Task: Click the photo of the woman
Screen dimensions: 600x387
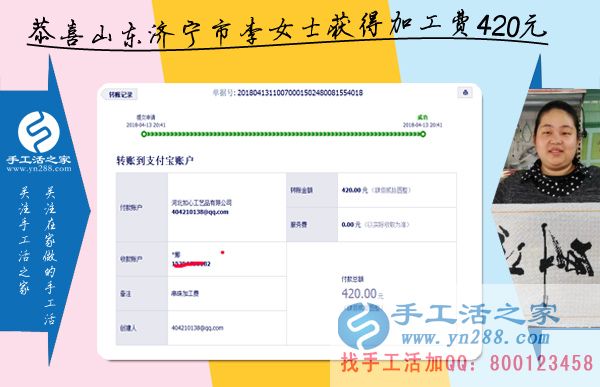Action: tap(546, 147)
